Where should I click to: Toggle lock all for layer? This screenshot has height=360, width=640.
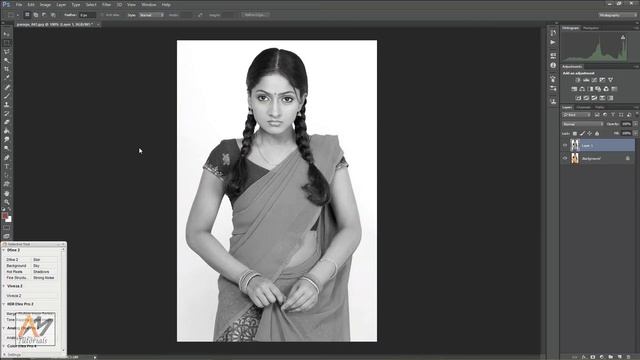[x=597, y=133]
